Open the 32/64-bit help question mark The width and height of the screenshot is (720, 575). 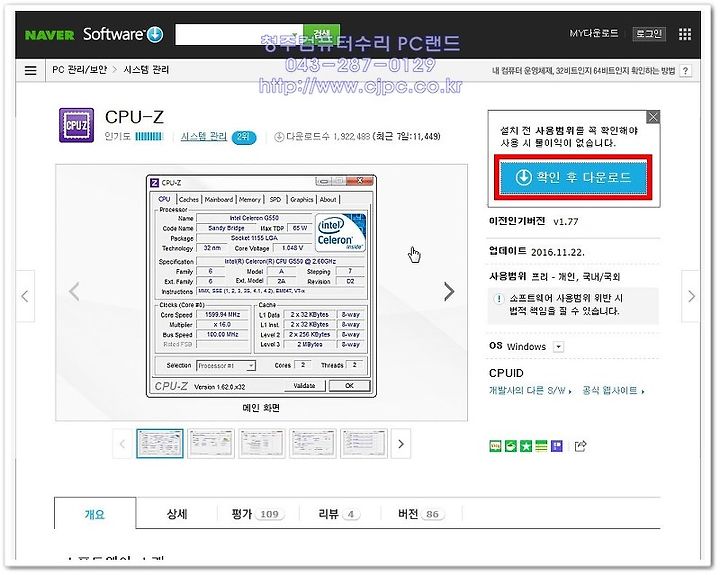[x=685, y=71]
